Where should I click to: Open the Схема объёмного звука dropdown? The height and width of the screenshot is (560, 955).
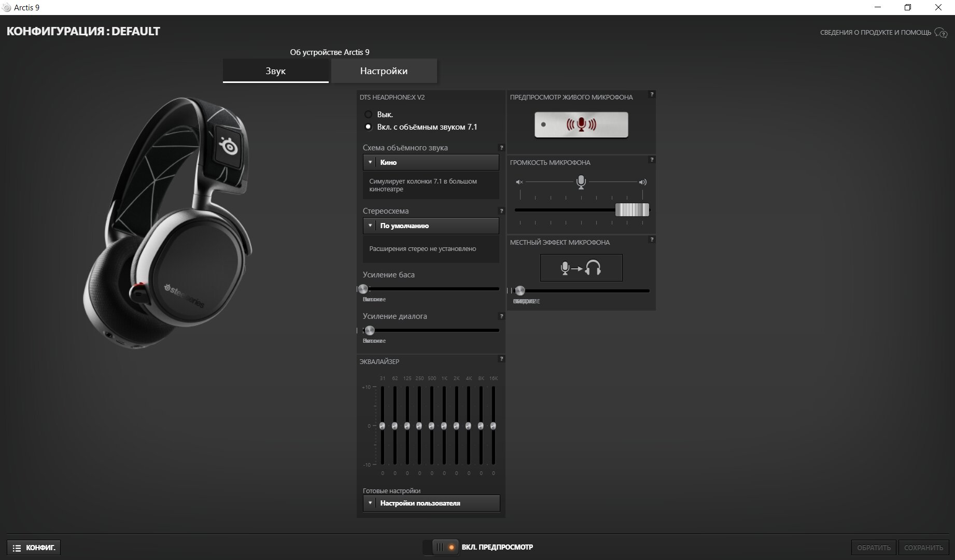[x=431, y=162]
